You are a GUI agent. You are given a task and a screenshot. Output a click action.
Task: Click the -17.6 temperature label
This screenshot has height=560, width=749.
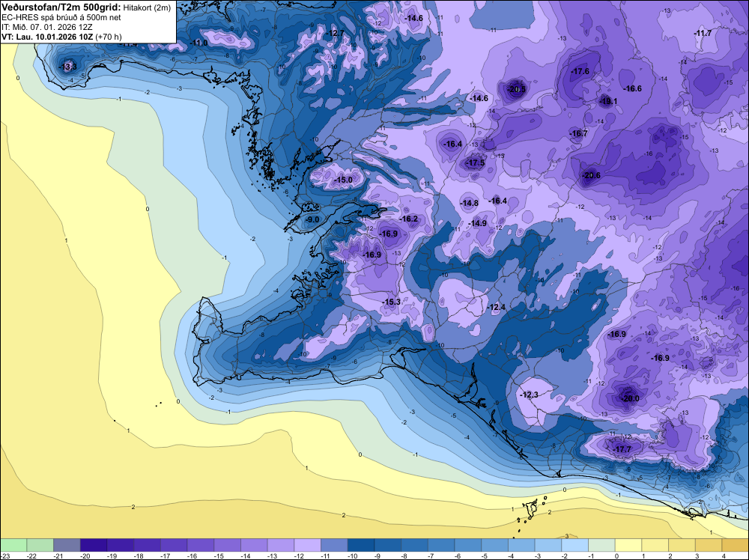580,71
